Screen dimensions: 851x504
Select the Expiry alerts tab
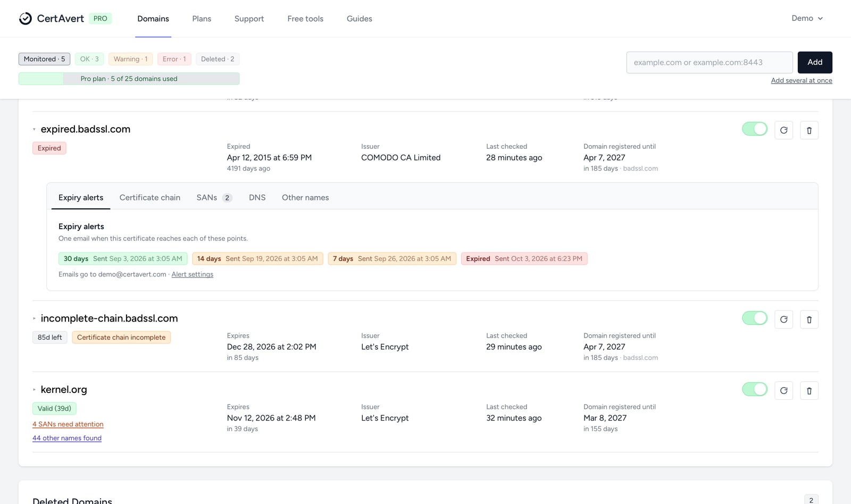[x=81, y=197]
